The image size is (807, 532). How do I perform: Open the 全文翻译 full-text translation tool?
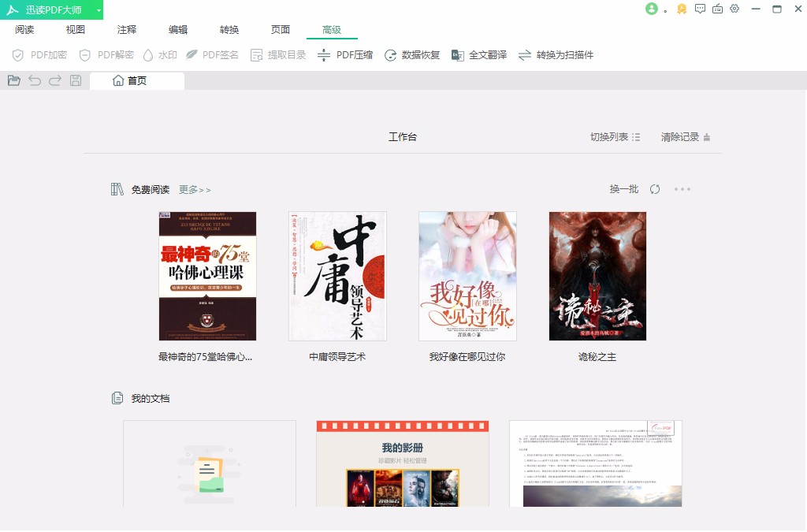(478, 55)
